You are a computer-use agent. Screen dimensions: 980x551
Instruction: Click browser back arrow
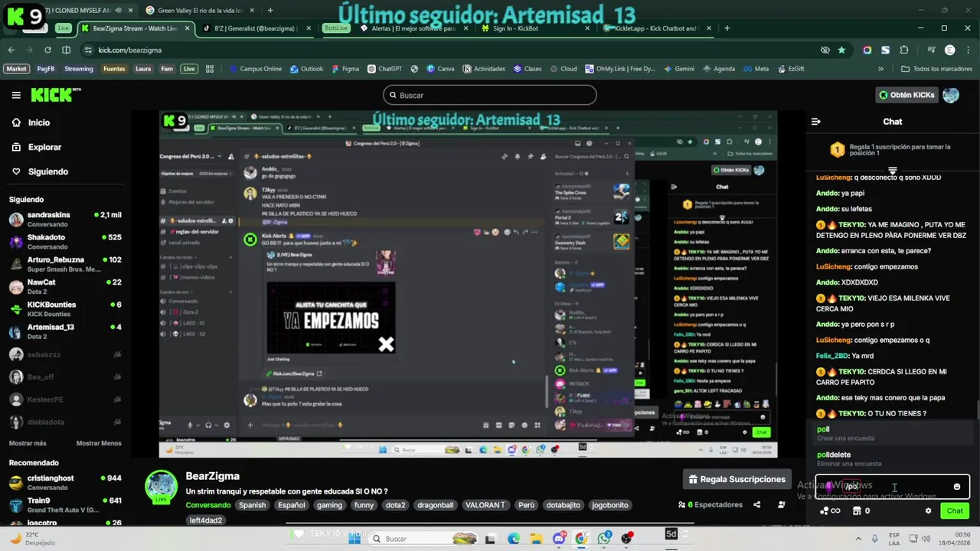click(11, 50)
